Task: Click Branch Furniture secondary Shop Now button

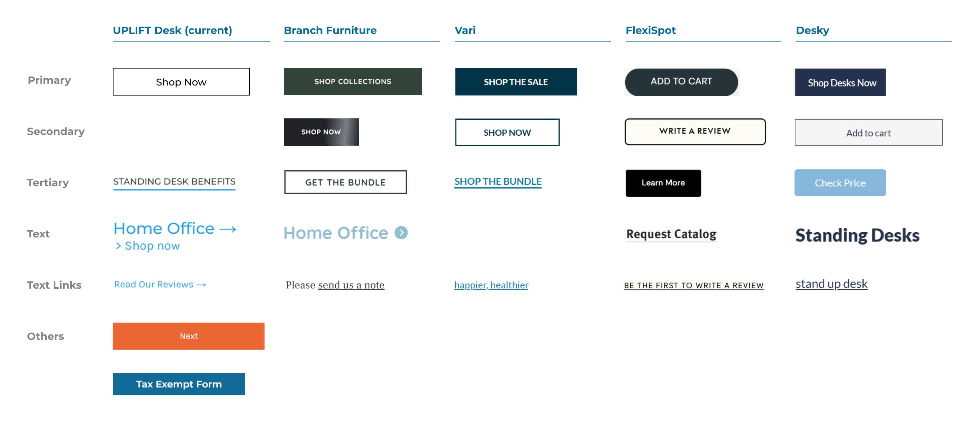Action: click(x=321, y=131)
